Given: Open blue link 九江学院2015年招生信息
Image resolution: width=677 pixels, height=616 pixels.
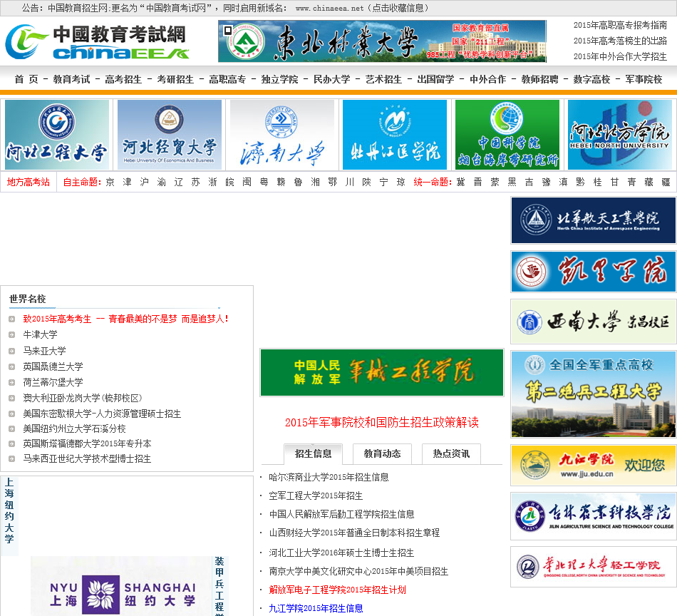Looking at the screenshot, I should [316, 609].
